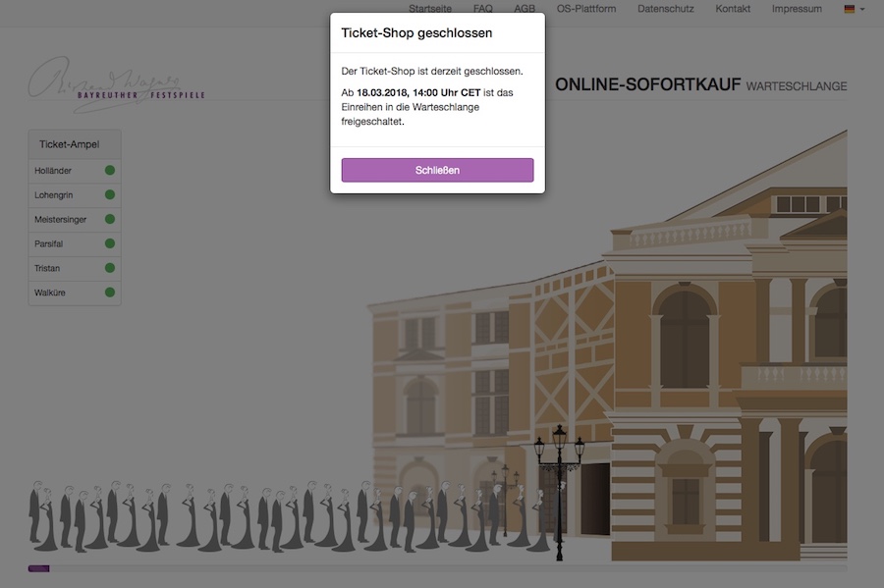Select the Holländer row label
Screen dimensions: 884x588
coord(53,171)
